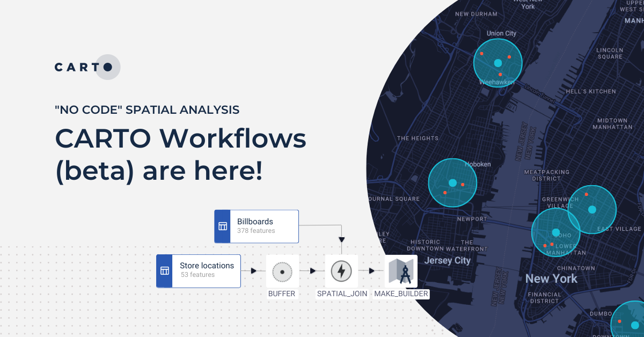The image size is (644, 337).
Task: Select the buffer circle near East Village
Action: [x=592, y=209]
